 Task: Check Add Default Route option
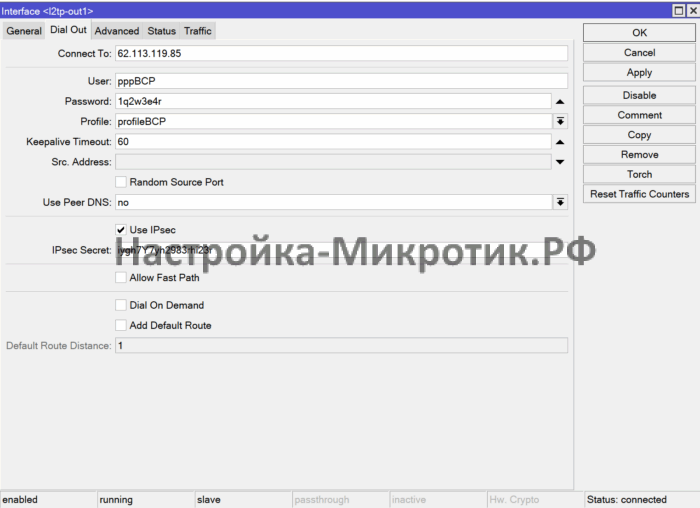coord(121,325)
